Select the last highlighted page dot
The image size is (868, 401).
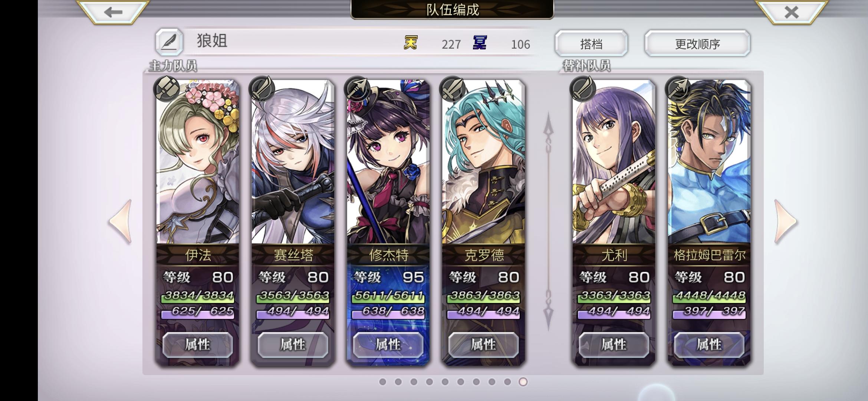pyautogui.click(x=523, y=382)
